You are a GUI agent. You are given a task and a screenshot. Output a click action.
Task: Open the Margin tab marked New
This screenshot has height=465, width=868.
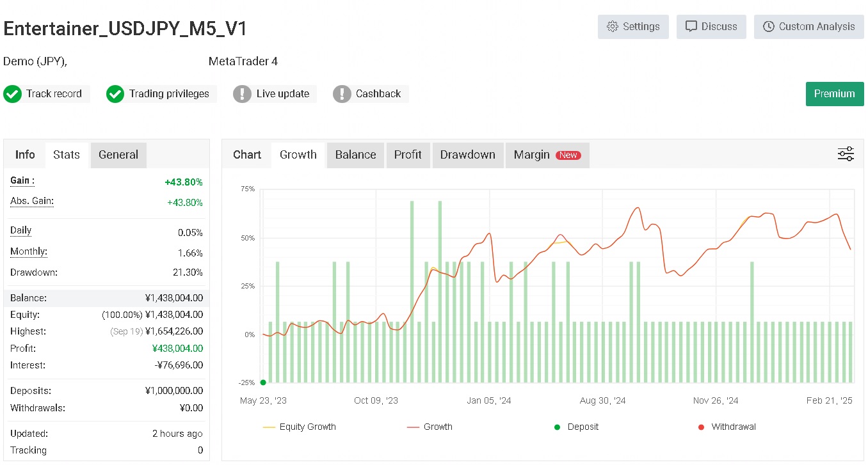tap(547, 155)
